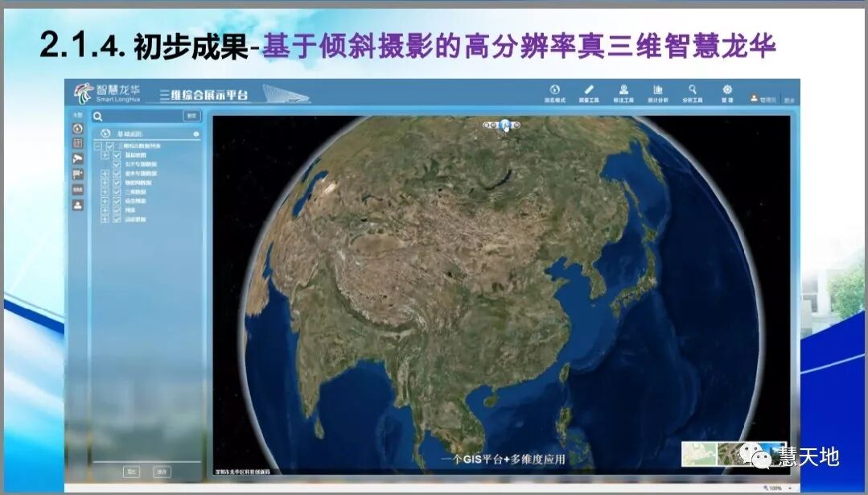Click the 导出 button below layer panel
This screenshot has height=495, width=868.
(131, 472)
